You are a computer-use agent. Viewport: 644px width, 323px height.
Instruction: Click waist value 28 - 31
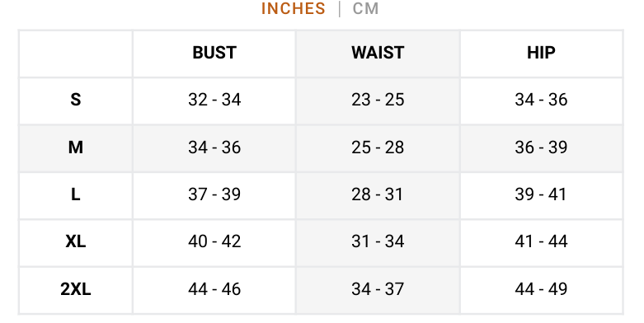377,194
